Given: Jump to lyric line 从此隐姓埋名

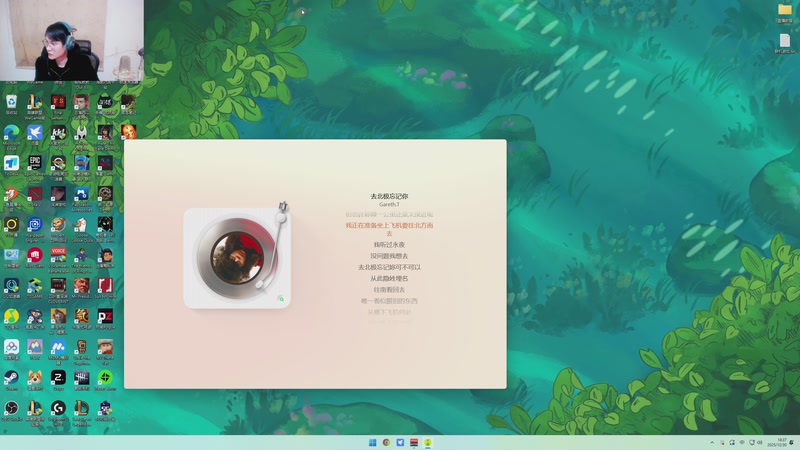Looking at the screenshot, I should 389,279.
